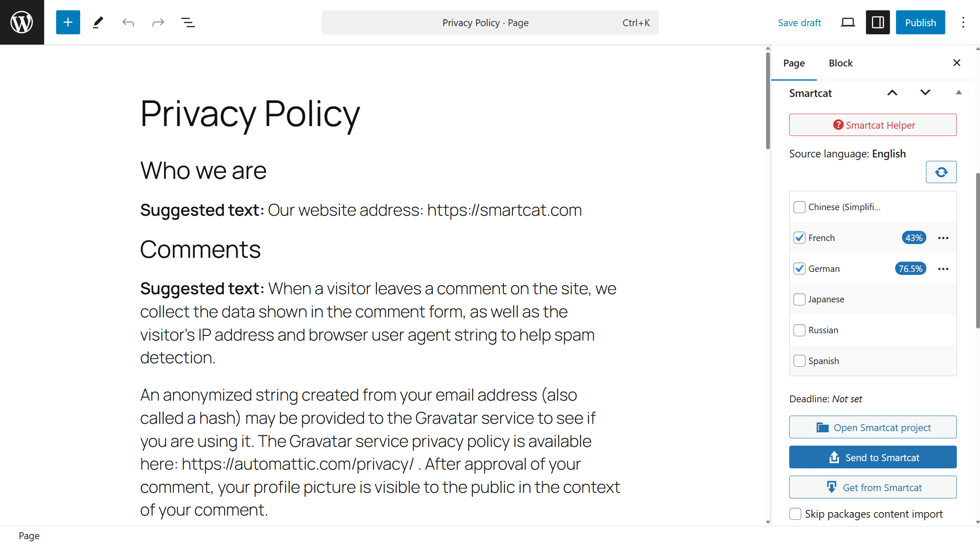
Task: Click the WordPress logo
Action: [x=22, y=22]
